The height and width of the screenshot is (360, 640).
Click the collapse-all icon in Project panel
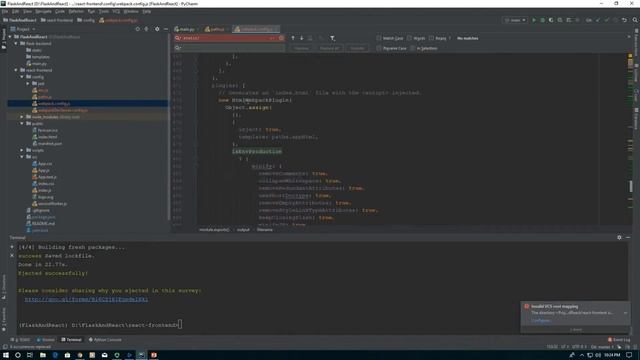coord(147,29)
